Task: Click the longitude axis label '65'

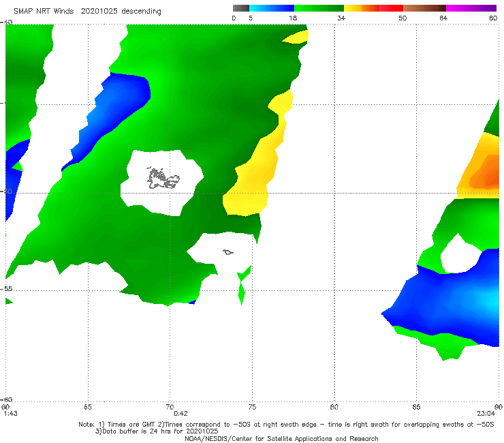Action: point(88,407)
